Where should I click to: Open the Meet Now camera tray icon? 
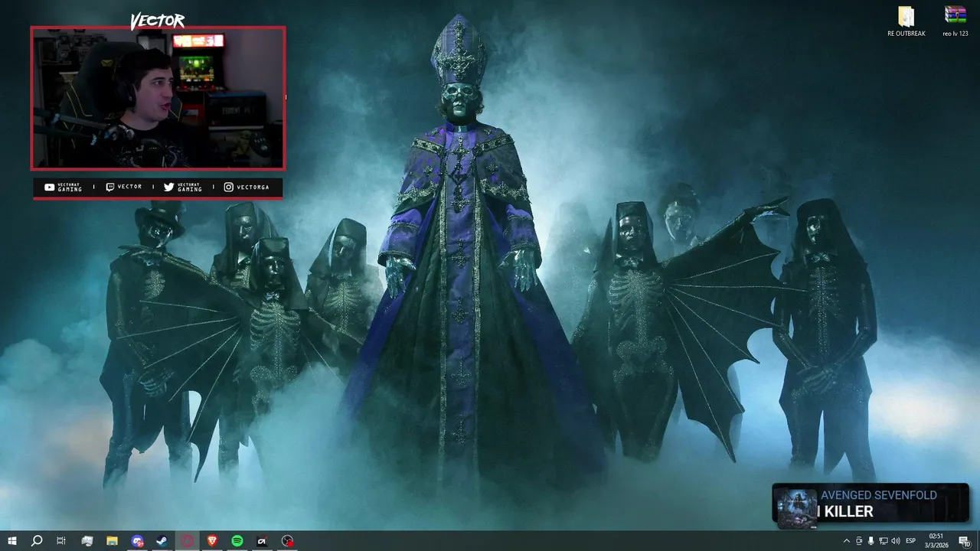coord(858,541)
